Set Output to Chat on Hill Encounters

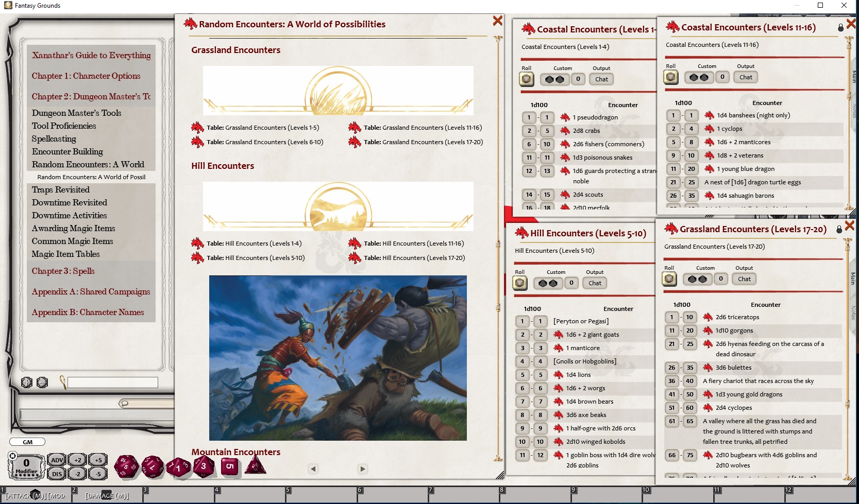tap(594, 283)
